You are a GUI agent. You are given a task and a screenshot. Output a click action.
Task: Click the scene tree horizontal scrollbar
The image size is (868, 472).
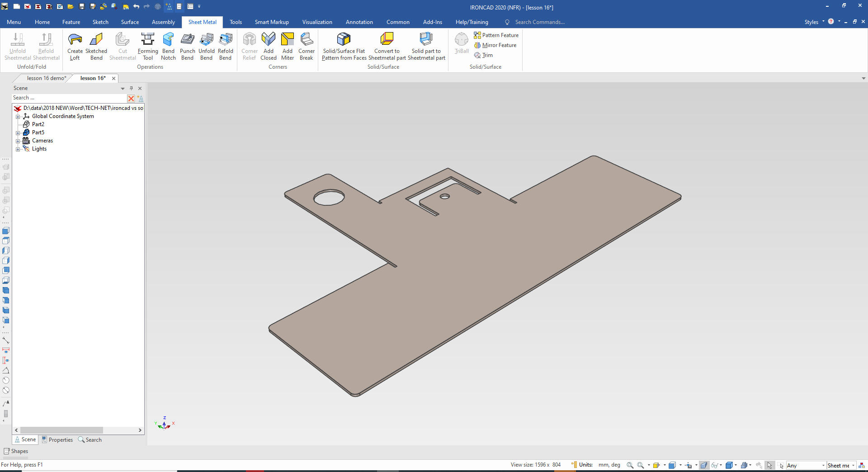click(x=61, y=430)
